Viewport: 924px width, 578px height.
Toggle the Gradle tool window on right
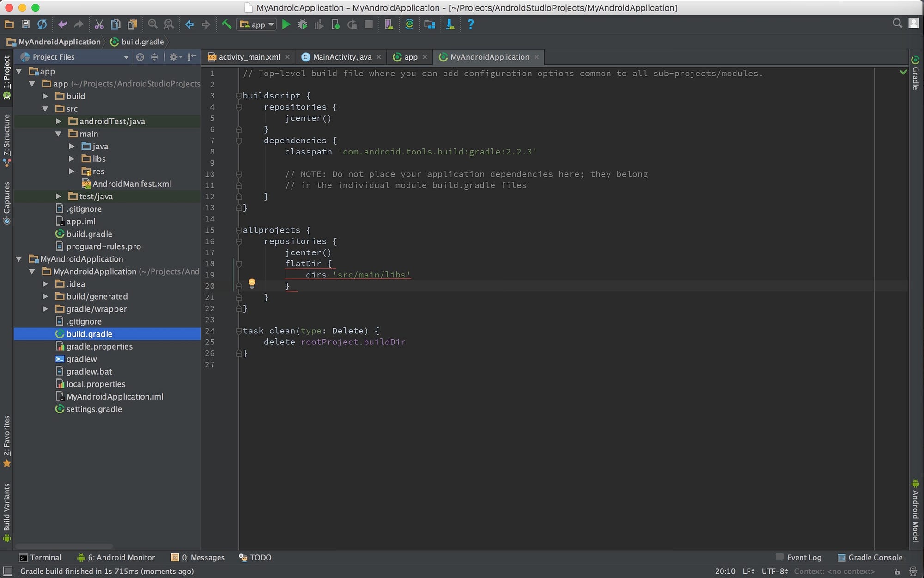[x=915, y=74]
